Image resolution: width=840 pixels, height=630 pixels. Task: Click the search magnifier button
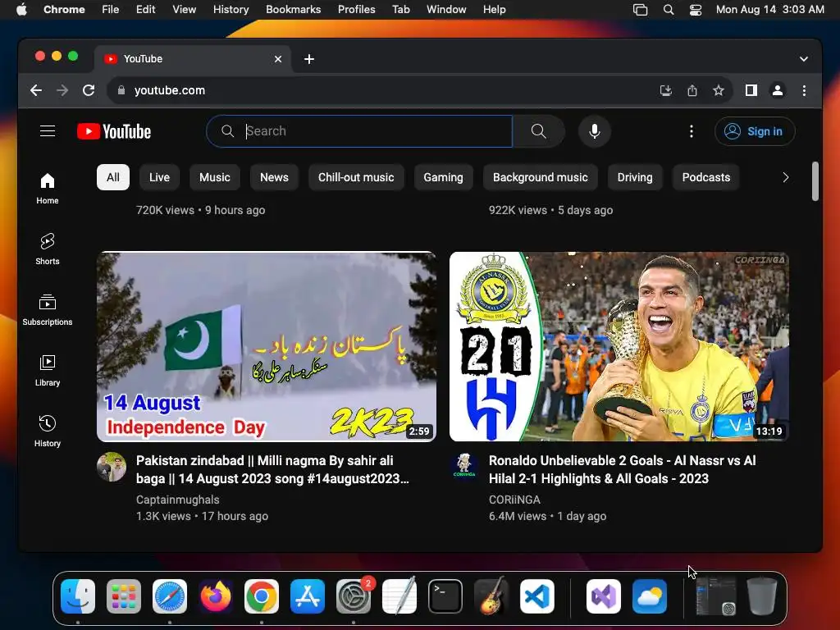coord(538,131)
